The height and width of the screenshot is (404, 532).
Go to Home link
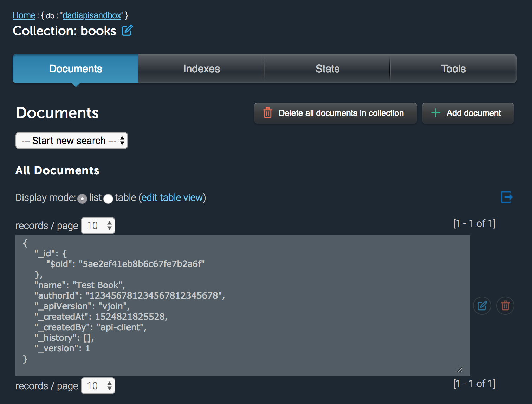coord(24,15)
